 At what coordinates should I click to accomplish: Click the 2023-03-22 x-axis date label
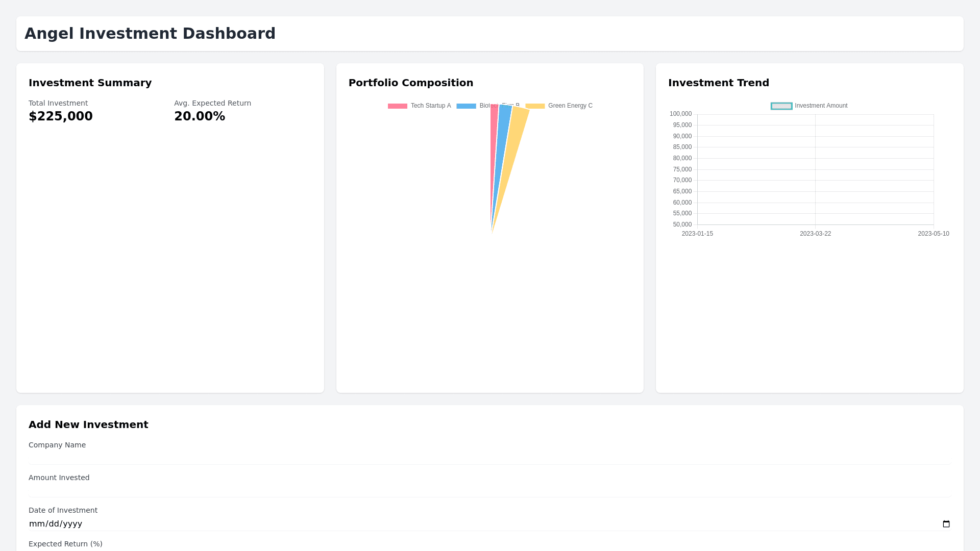tap(815, 234)
